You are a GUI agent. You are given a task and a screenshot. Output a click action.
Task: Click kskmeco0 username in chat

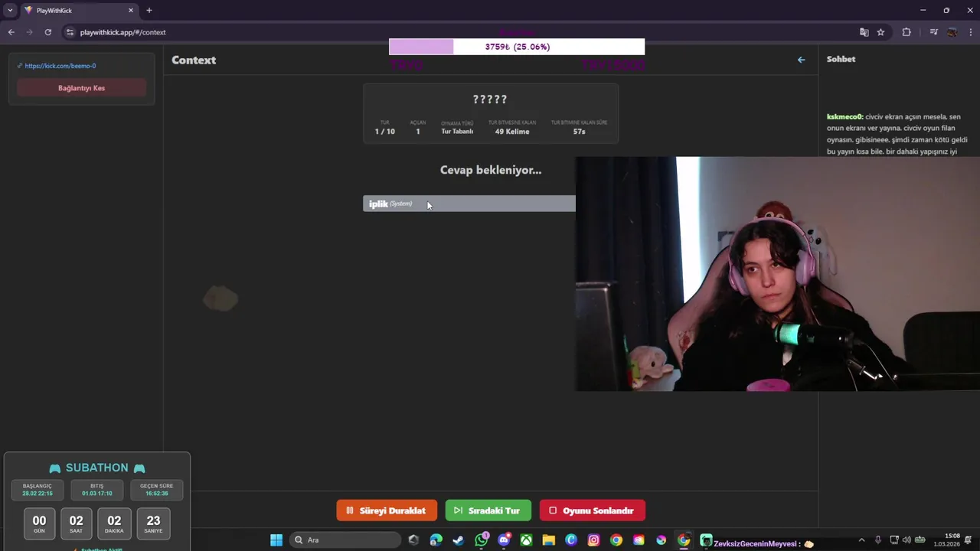coord(844,117)
